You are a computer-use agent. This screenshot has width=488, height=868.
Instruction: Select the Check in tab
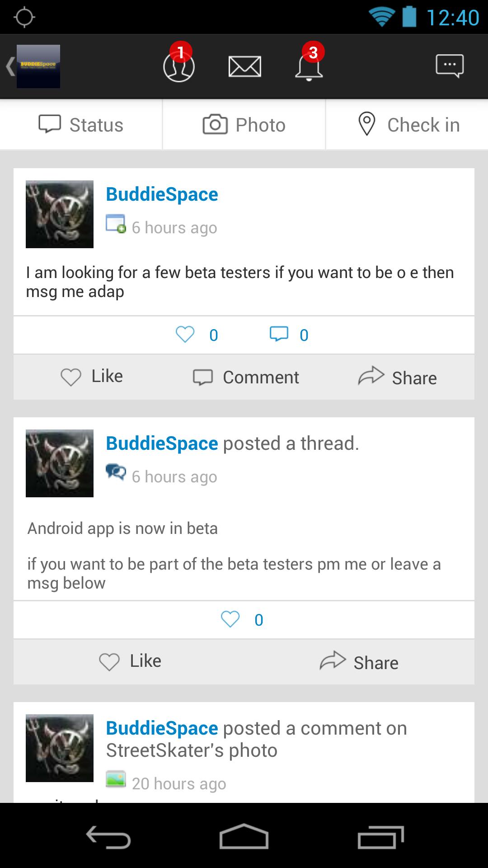[408, 125]
